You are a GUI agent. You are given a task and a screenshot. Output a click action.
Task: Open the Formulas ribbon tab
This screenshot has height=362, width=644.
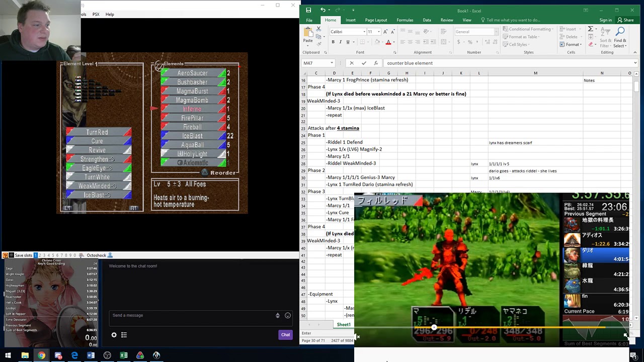click(405, 20)
